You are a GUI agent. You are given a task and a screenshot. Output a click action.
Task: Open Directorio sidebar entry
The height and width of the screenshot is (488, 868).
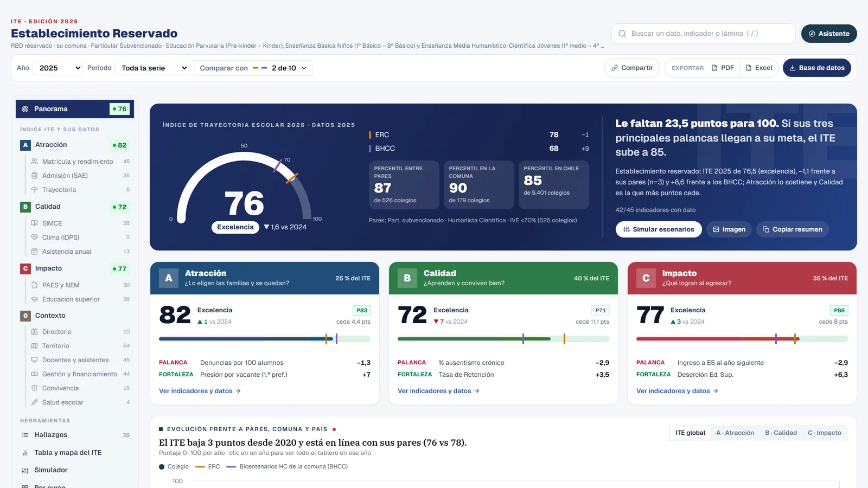point(80,332)
